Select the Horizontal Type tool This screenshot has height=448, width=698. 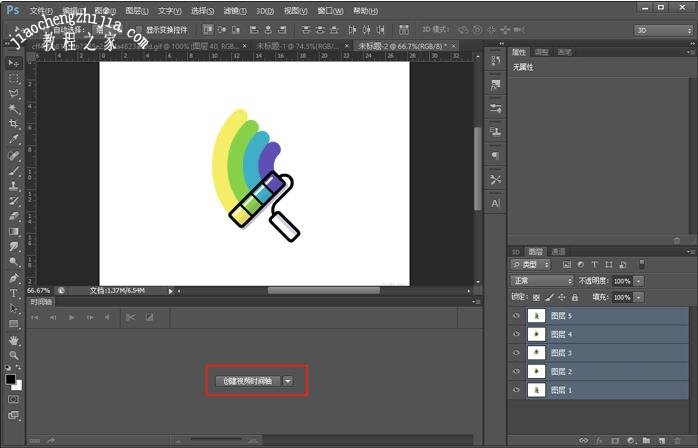pos(14,293)
